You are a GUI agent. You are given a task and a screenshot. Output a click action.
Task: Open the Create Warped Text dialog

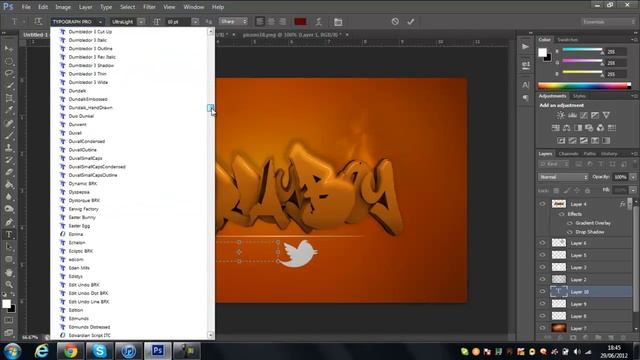point(319,22)
